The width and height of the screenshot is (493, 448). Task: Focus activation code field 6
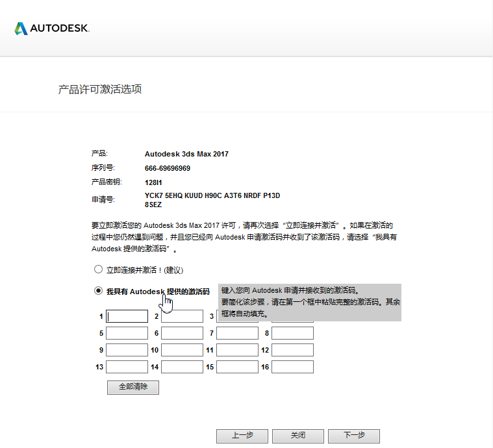(x=182, y=333)
